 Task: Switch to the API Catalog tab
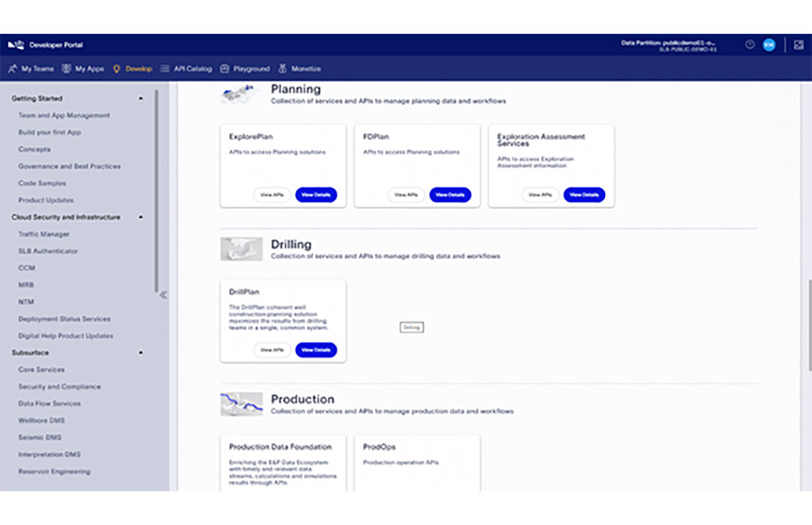pos(188,68)
